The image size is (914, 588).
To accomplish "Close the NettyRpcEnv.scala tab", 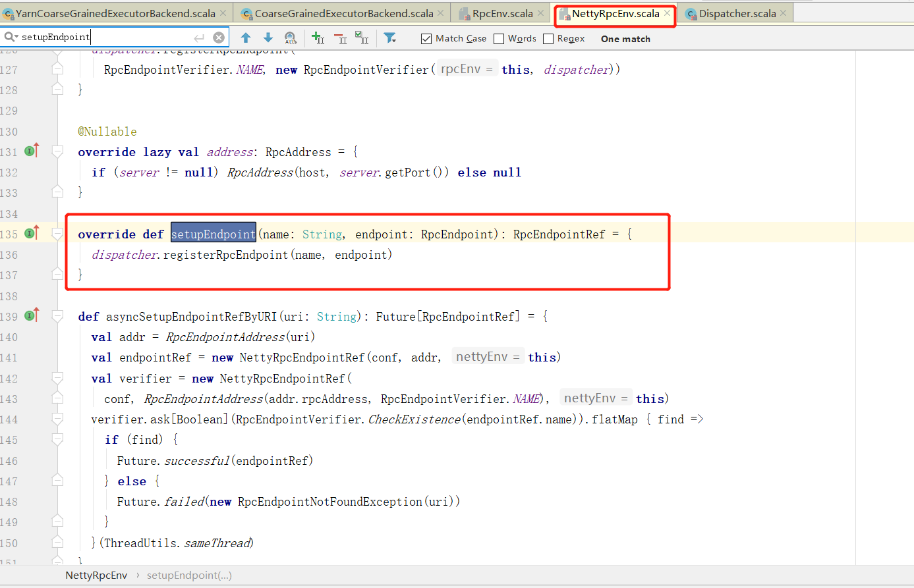I will [x=667, y=13].
